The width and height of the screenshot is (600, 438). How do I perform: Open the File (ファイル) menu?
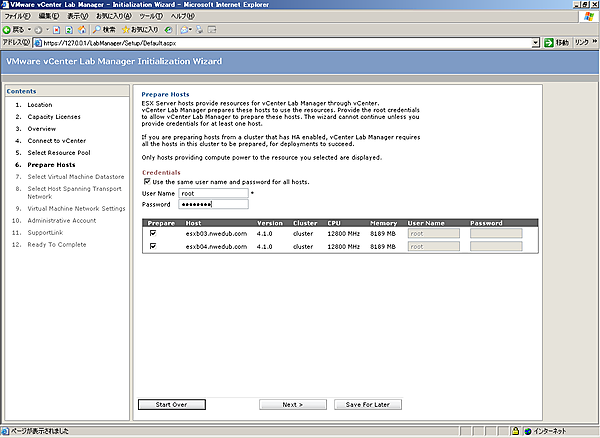click(17, 17)
